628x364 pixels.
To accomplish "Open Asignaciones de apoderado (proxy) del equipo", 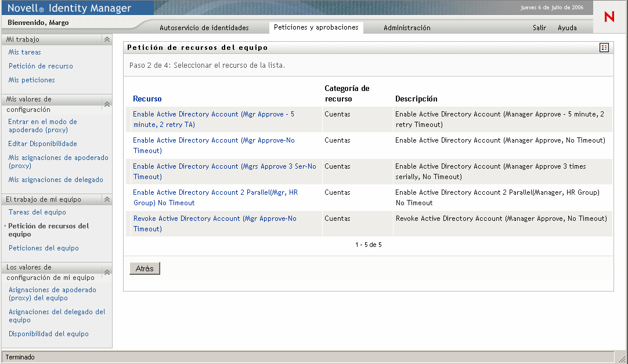I will tap(52, 294).
